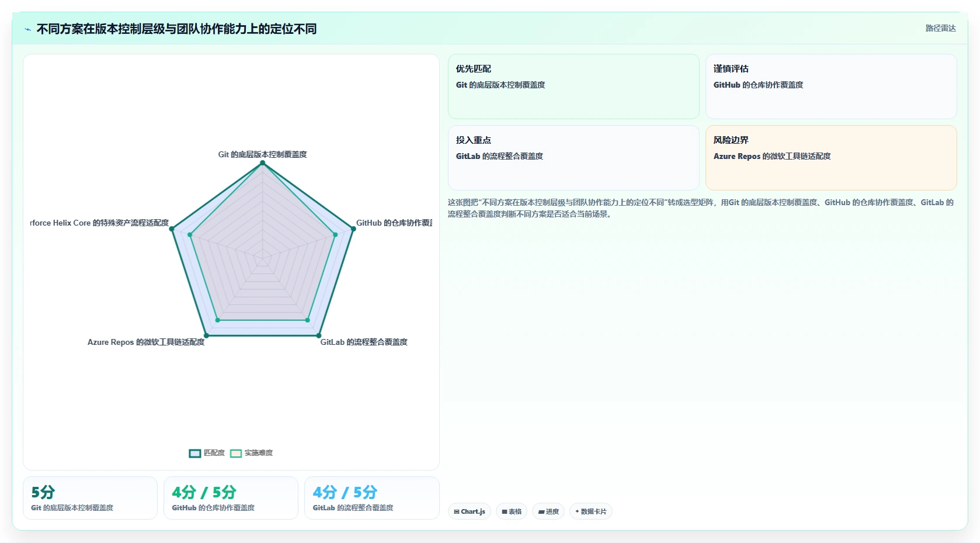
Task: Click the inner 实施难度 point on the Helix Core axis
Action: click(x=190, y=234)
